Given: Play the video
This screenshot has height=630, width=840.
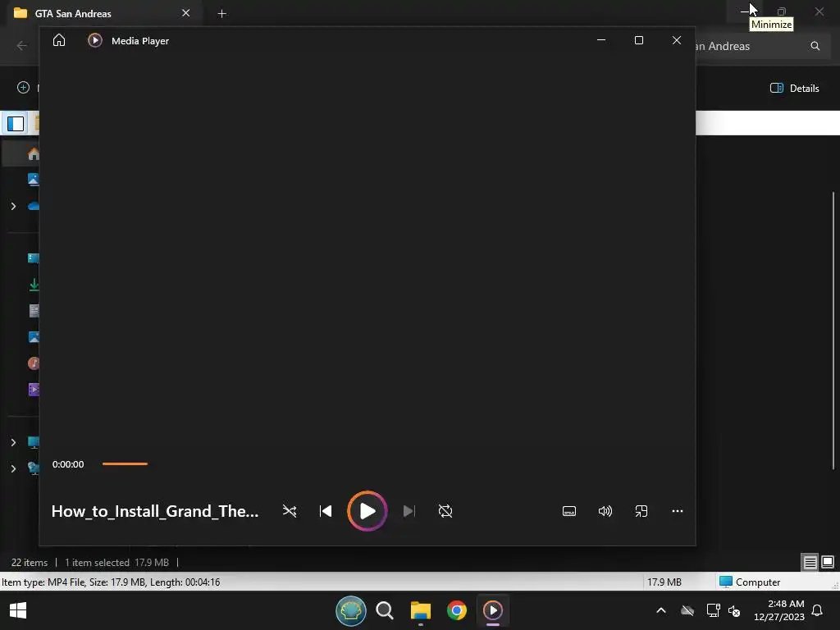Looking at the screenshot, I should click(367, 511).
